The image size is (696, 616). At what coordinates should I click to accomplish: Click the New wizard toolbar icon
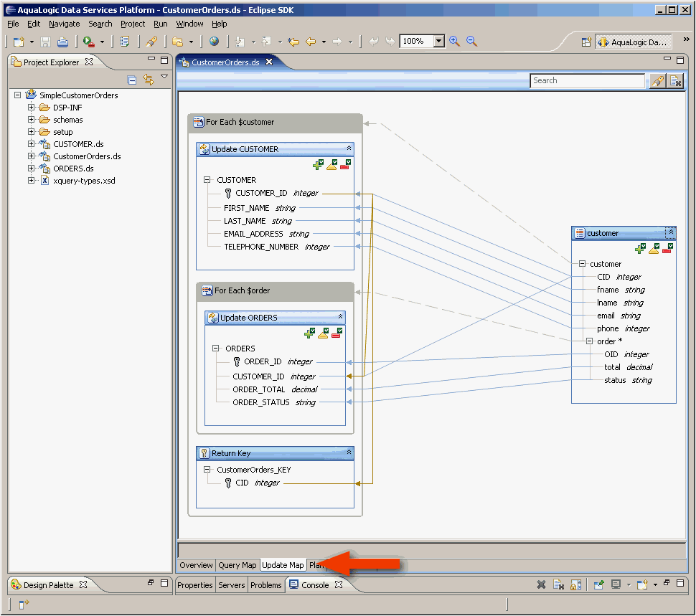coord(19,42)
